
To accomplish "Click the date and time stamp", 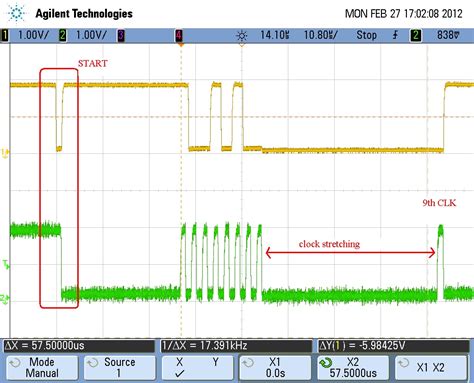I will [x=403, y=14].
